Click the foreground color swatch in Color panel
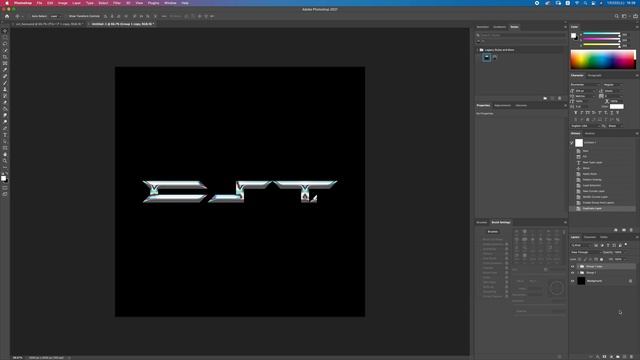The width and height of the screenshot is (640, 360). 573,36
